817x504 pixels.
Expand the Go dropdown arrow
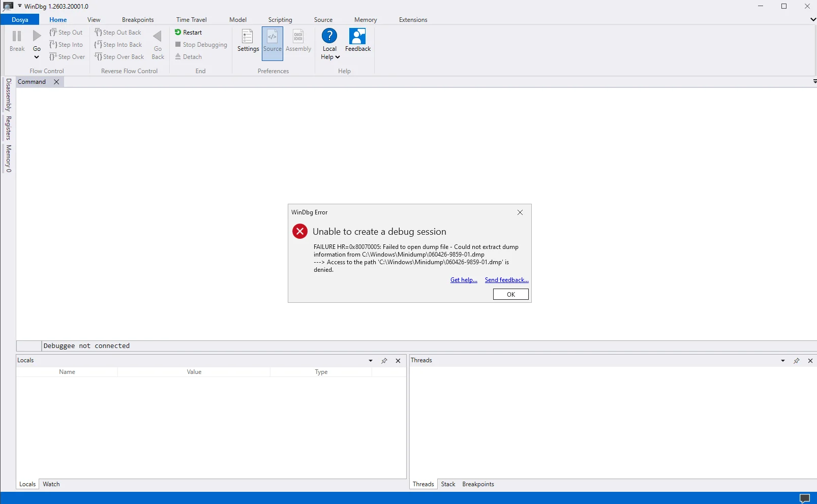(37, 57)
